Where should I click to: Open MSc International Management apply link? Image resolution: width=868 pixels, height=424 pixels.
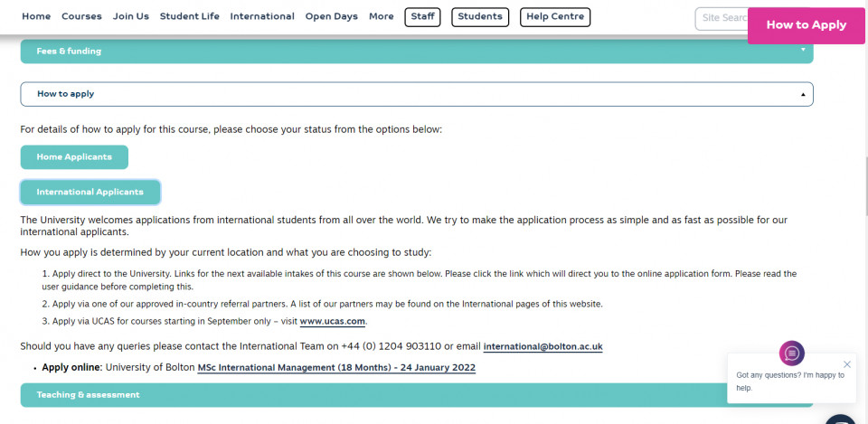coord(336,368)
